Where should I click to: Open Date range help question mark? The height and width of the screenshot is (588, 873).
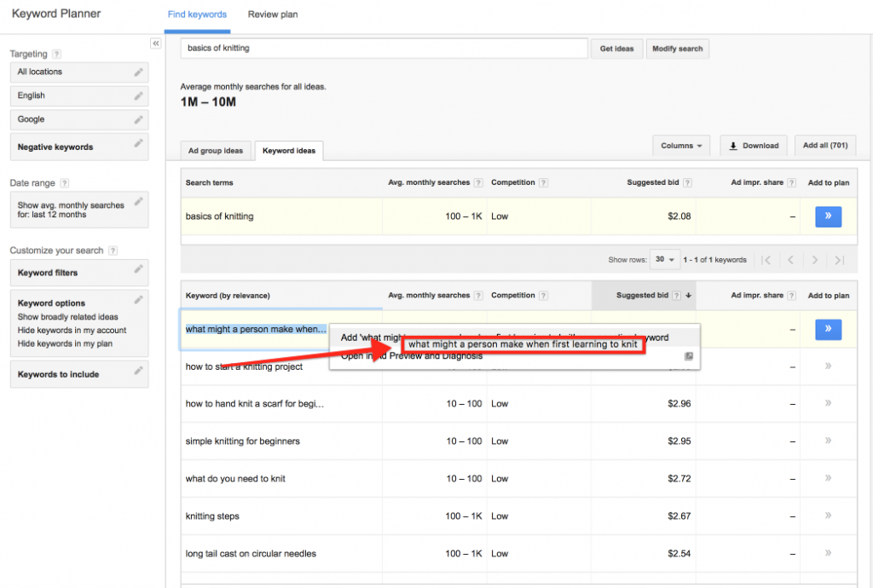64,183
